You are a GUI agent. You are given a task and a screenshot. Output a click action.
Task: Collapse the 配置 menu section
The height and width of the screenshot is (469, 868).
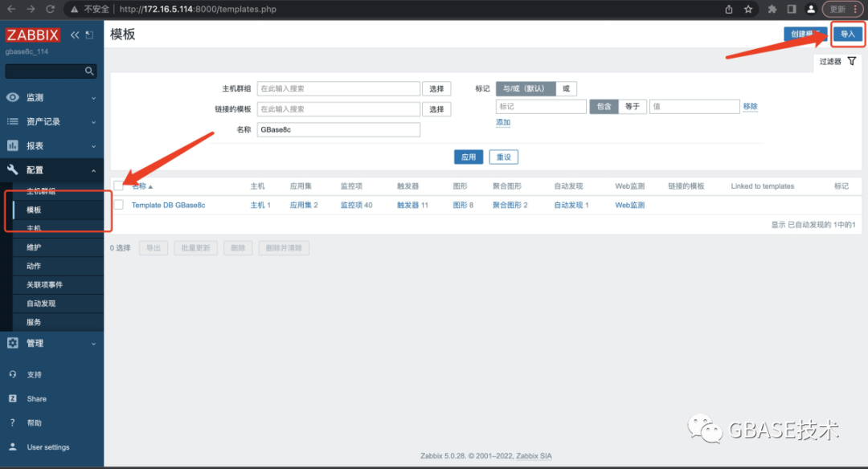pyautogui.click(x=93, y=170)
